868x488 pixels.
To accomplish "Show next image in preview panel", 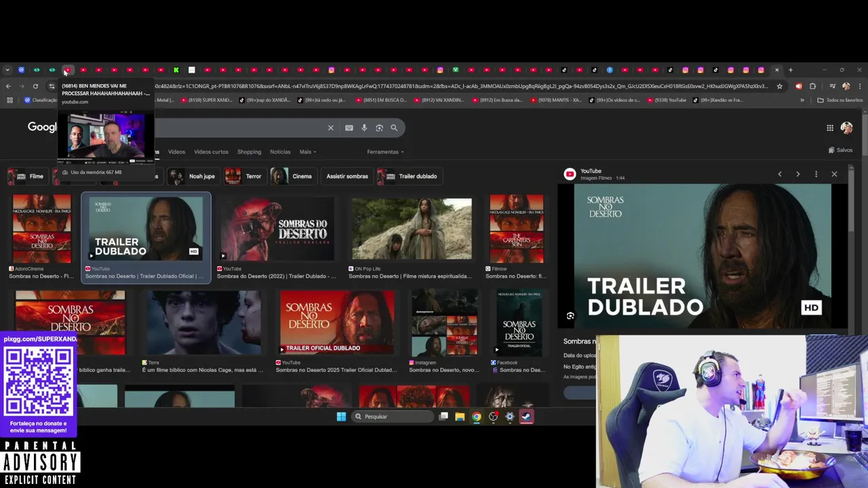I will point(797,174).
